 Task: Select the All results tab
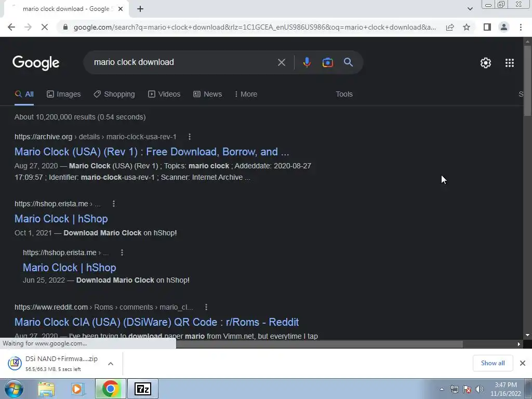(x=24, y=95)
